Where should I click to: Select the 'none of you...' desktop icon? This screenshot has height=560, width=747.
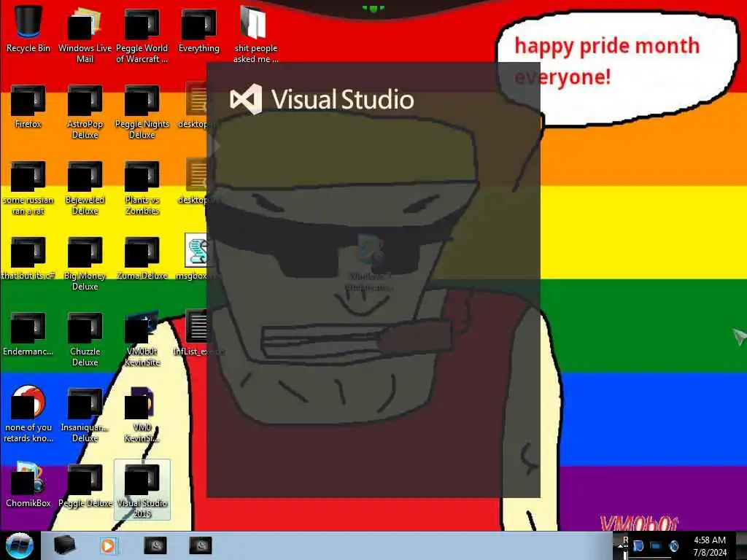(28, 414)
